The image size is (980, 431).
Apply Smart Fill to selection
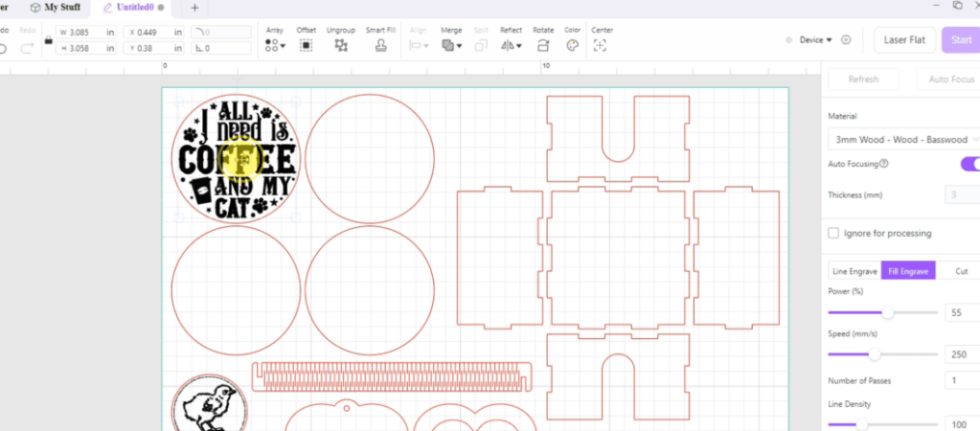(381, 45)
